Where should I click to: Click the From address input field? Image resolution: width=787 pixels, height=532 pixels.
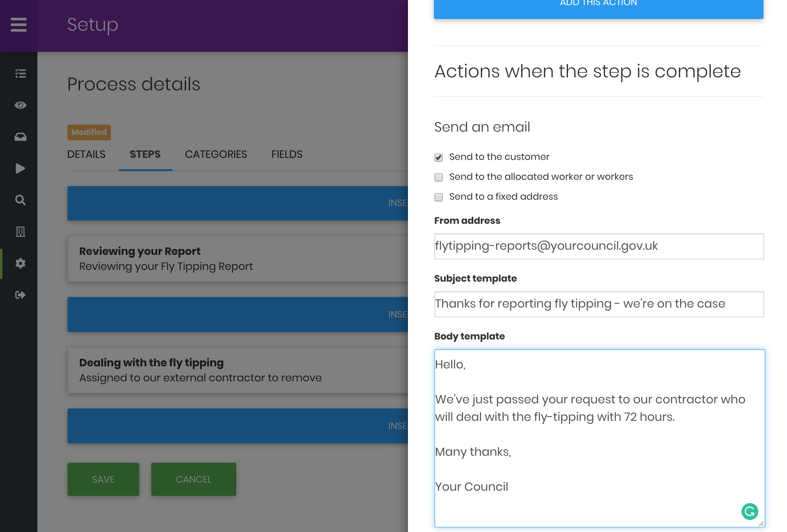pos(599,246)
